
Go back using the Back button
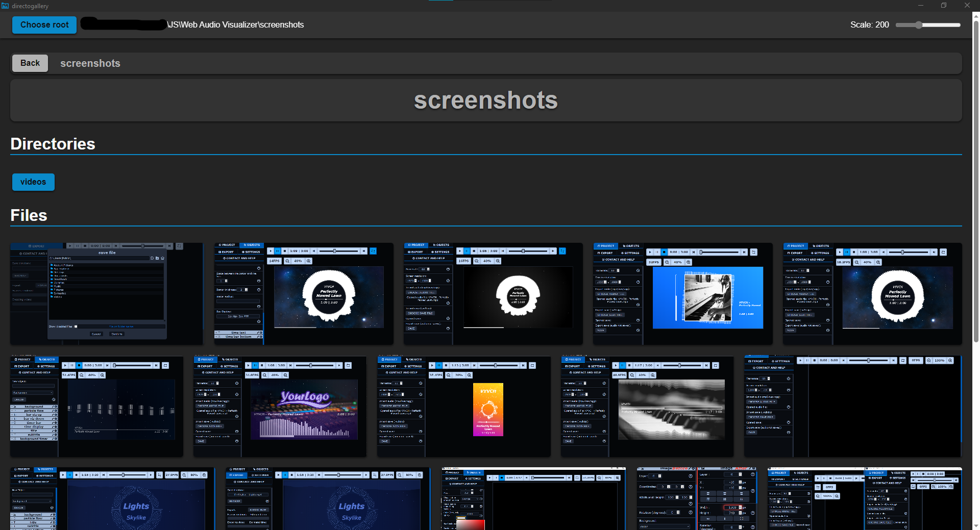(30, 63)
